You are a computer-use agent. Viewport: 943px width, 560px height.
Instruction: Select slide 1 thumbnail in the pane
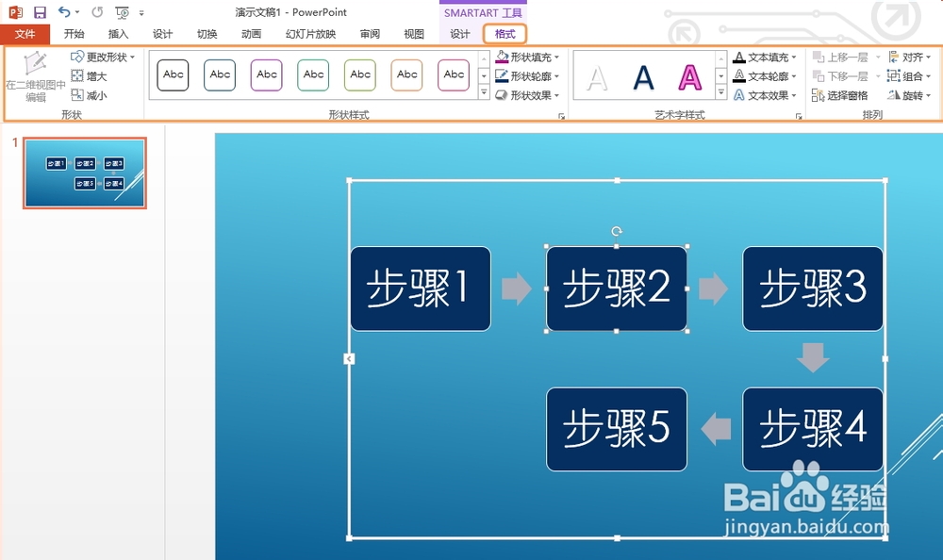(84, 173)
